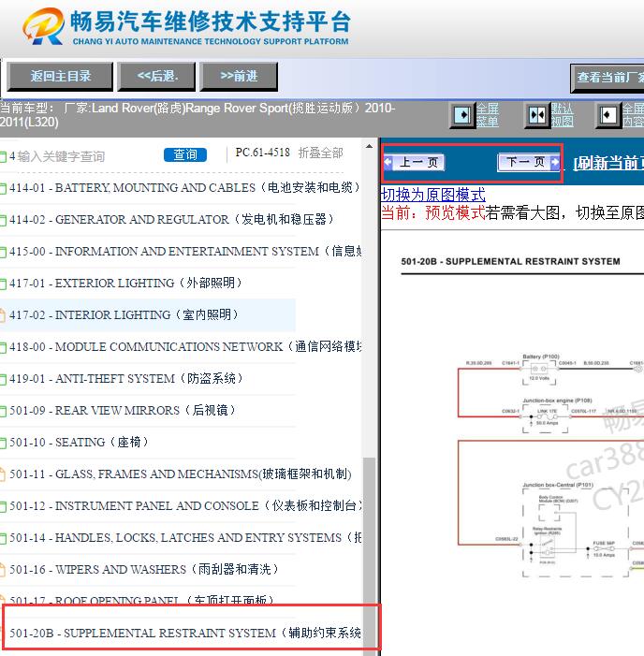
Task: Click folder icon beside 414-01 Battery
Action: point(3,189)
